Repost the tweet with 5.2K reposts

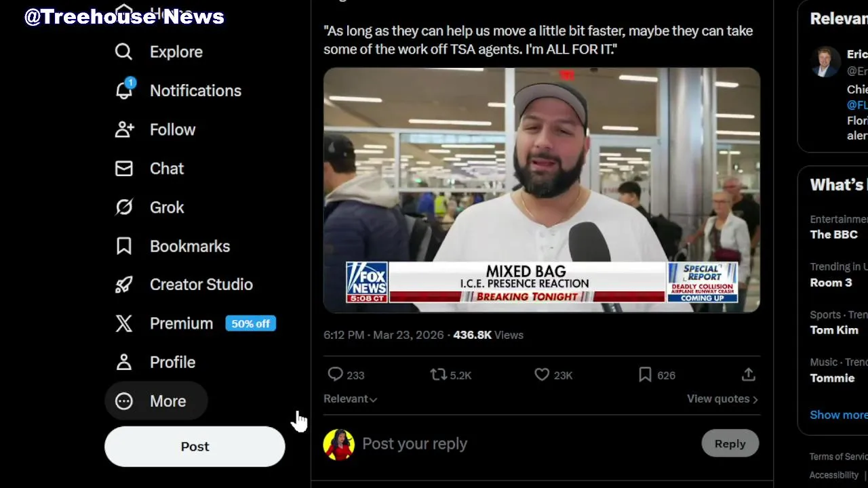click(x=438, y=374)
